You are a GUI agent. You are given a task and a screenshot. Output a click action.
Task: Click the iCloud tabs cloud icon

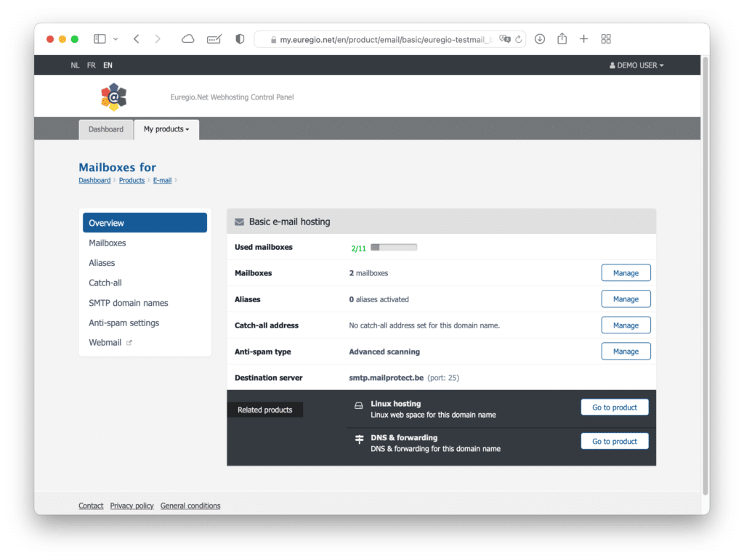pos(187,38)
